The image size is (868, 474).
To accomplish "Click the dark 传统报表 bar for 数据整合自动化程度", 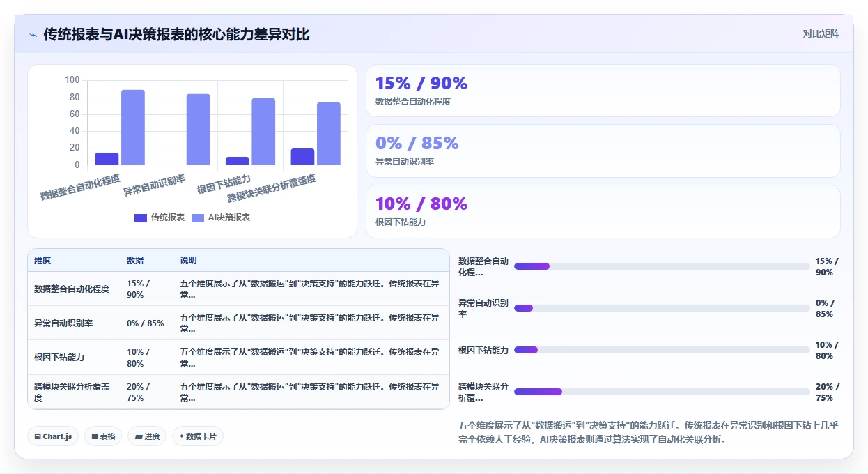I will [107, 159].
